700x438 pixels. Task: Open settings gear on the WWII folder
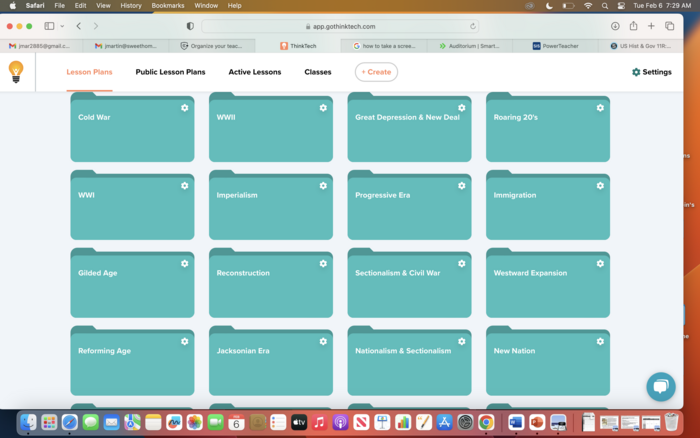[x=323, y=108]
